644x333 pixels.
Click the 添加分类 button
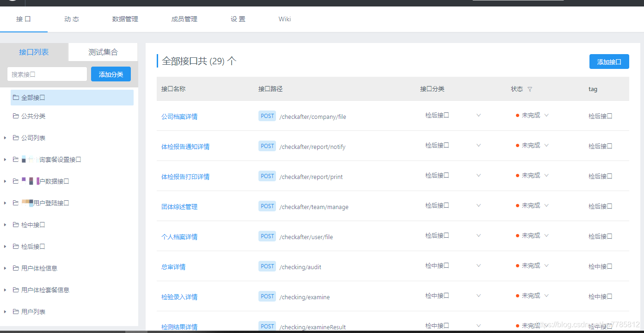[x=111, y=74]
